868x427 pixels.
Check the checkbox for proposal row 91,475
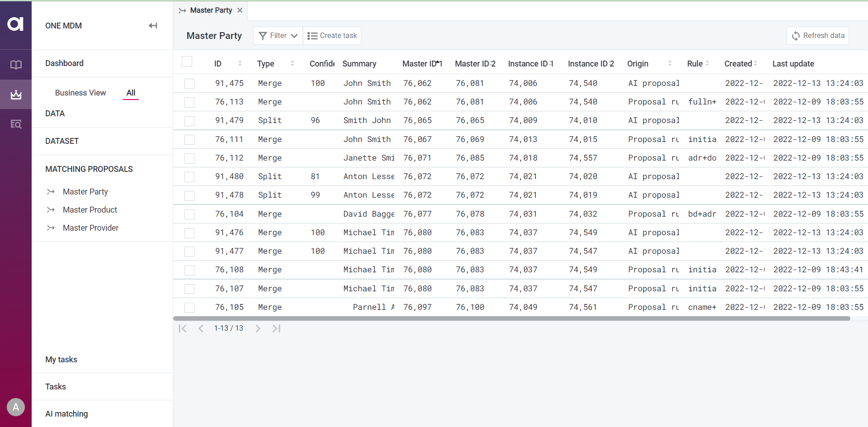189,84
